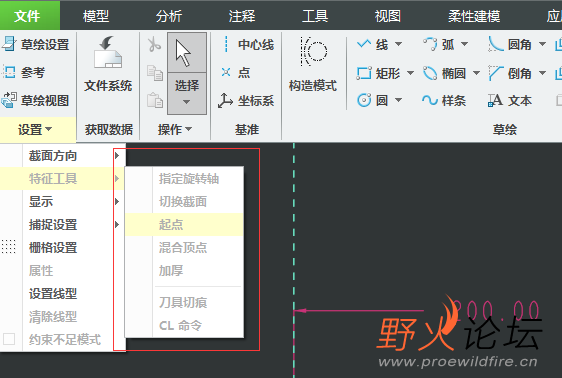Select the 倒角 chamfer tool

pyautogui.click(x=510, y=73)
